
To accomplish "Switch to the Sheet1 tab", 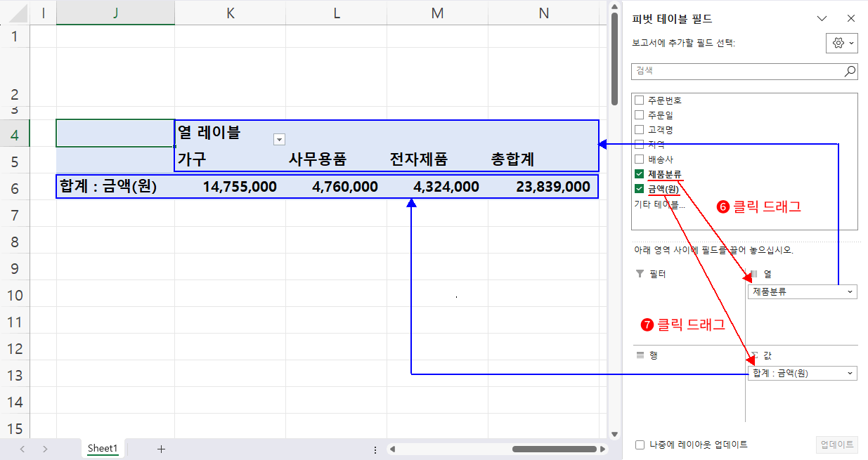I will (x=102, y=448).
